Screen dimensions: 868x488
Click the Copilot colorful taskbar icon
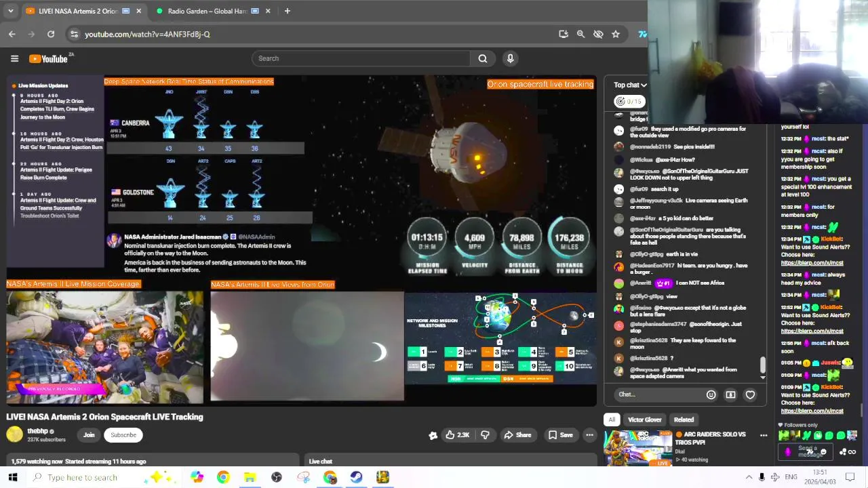(197, 477)
